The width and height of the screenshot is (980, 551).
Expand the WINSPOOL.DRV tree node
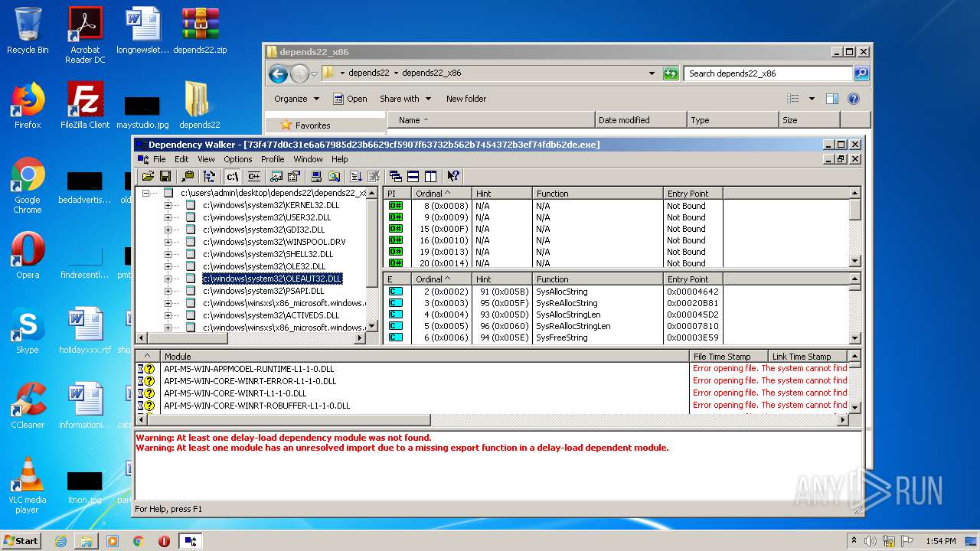[x=168, y=242]
